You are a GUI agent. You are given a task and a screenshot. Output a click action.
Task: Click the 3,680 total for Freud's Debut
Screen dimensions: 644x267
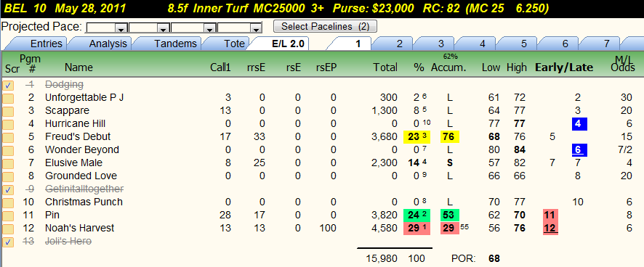[x=385, y=136]
